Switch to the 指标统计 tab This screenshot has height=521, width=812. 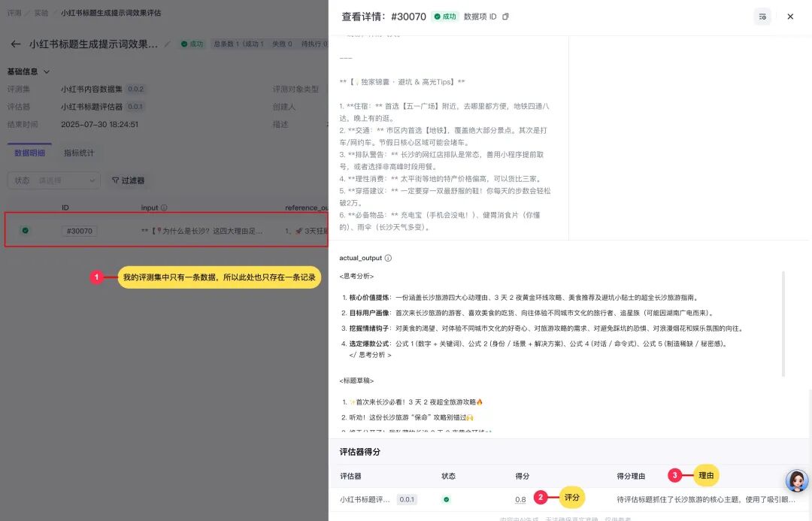pos(79,153)
